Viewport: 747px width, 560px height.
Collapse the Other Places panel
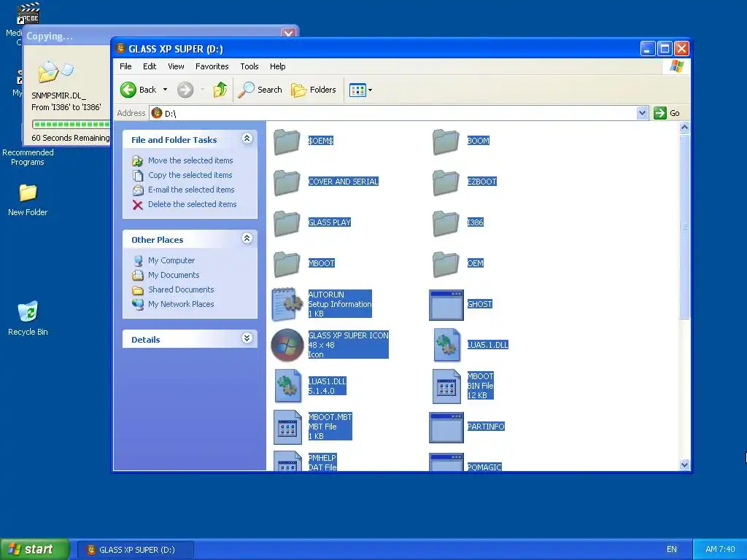(x=247, y=238)
